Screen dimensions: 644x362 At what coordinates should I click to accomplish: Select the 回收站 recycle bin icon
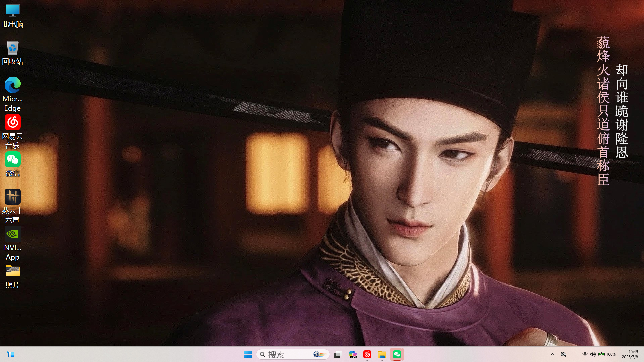click(x=12, y=53)
